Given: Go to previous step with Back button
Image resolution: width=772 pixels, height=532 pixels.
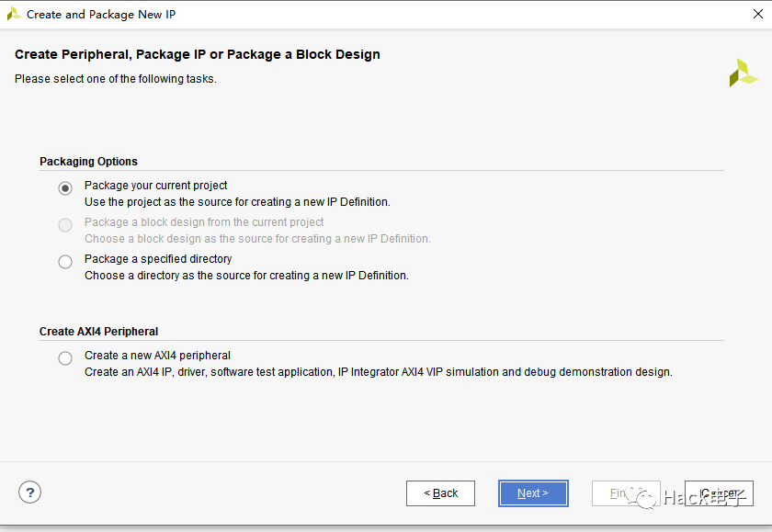Looking at the screenshot, I should click(440, 493).
